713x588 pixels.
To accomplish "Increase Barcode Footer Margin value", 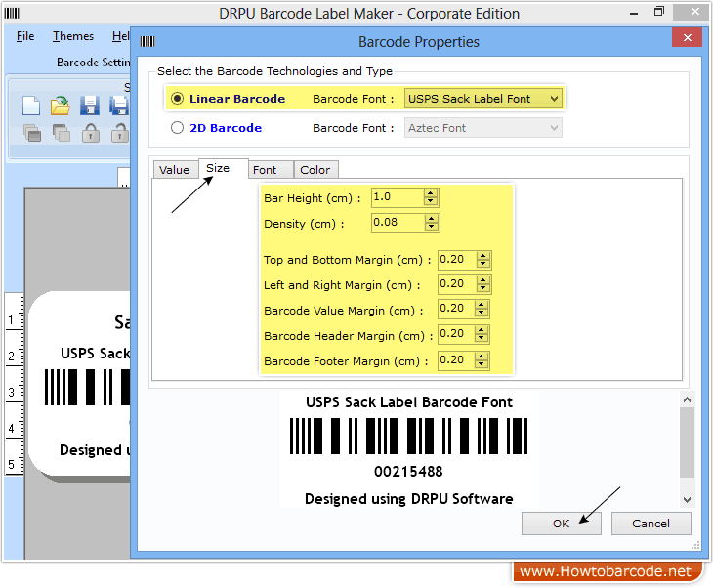I will (x=482, y=357).
